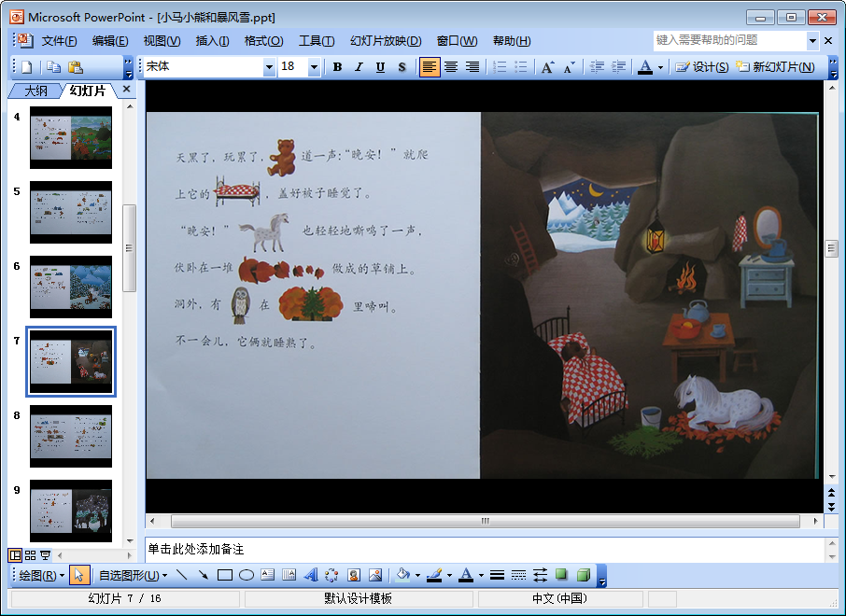The width and height of the screenshot is (846, 616).
Task: Select the Rectangle drawing tool
Action: 225,575
